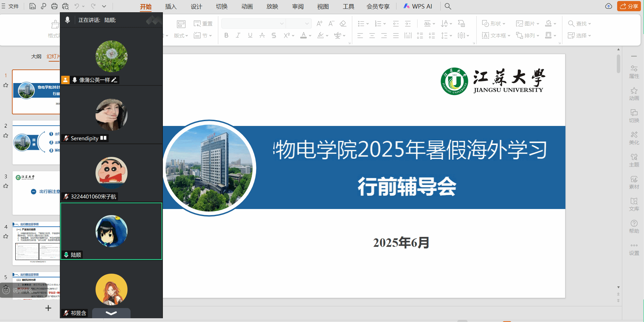
Task: Click the clear formatting eraser icon
Action: [x=343, y=23]
